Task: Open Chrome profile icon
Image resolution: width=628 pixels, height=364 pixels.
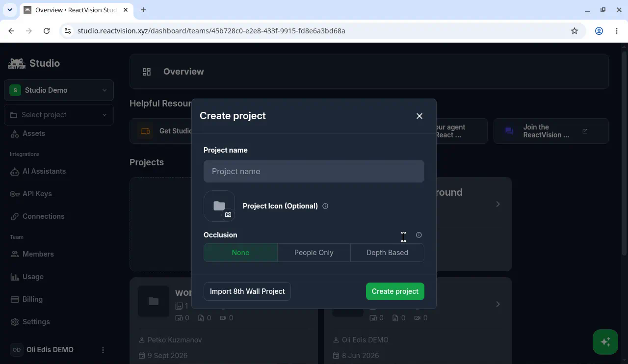Action: point(599,31)
